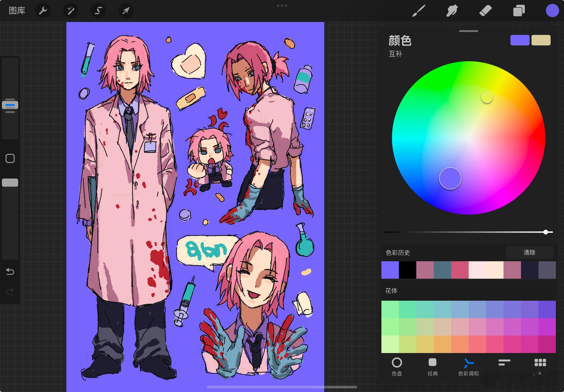Switch to the 色盘 disc tab
Screen dimensions: 564x392
point(397,367)
